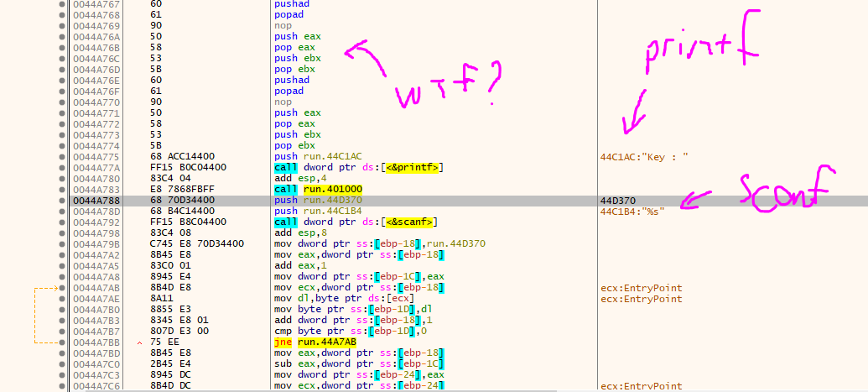Screen dimensions: 868x392
Task: Select the address cell 0044A76E
Action: tap(96, 81)
